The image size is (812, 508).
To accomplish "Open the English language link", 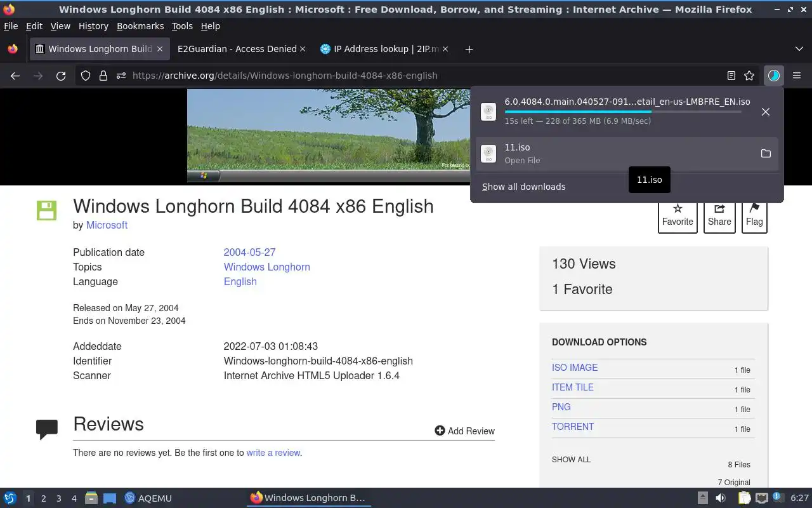I will [240, 281].
